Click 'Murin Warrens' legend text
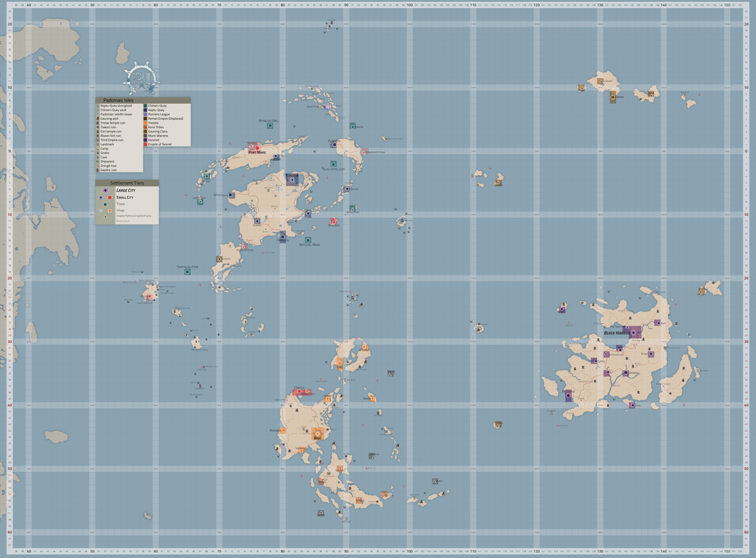Viewport: 756px width, 558px height. pos(158,136)
